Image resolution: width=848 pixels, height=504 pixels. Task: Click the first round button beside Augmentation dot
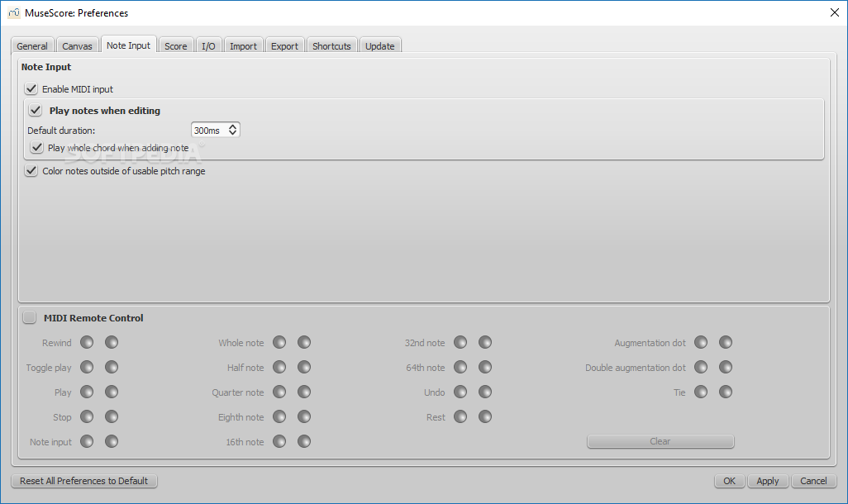pyautogui.click(x=700, y=342)
